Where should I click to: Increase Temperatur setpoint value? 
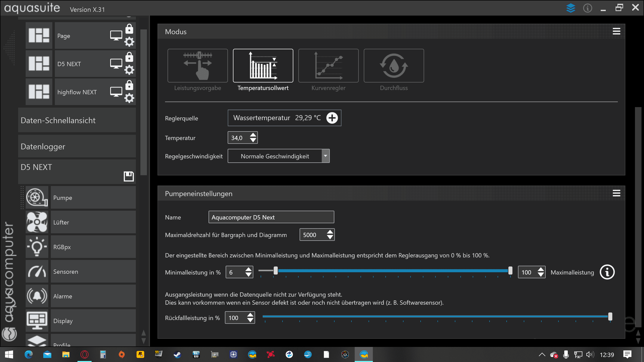coord(253,135)
